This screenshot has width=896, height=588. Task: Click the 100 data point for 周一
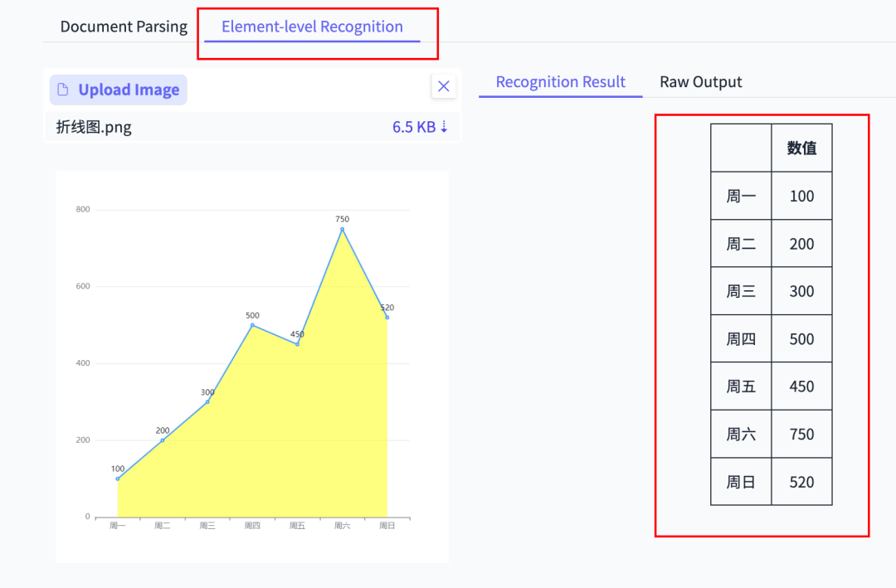click(x=118, y=479)
